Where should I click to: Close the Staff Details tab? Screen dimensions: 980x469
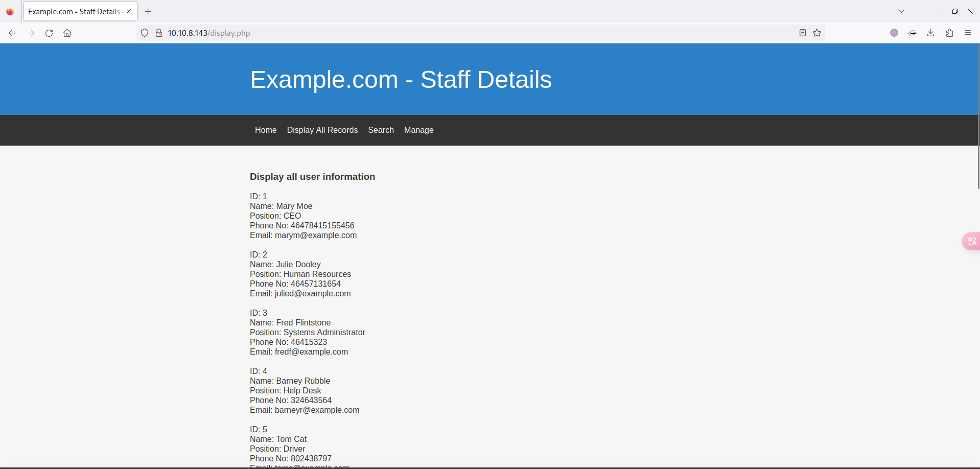tap(129, 11)
